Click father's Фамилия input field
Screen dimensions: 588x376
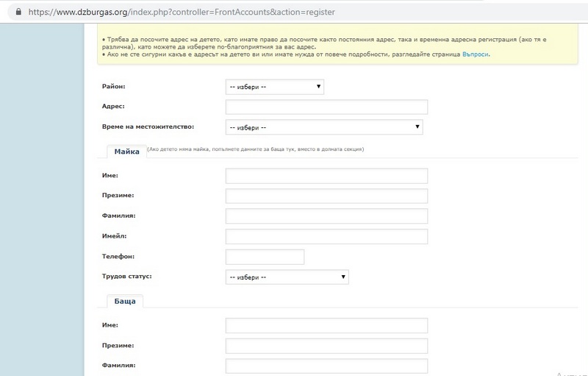click(326, 366)
